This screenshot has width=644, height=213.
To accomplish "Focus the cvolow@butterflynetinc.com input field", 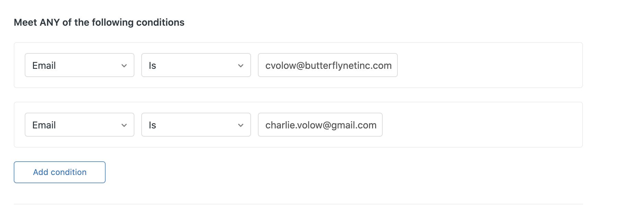I will click(x=327, y=65).
